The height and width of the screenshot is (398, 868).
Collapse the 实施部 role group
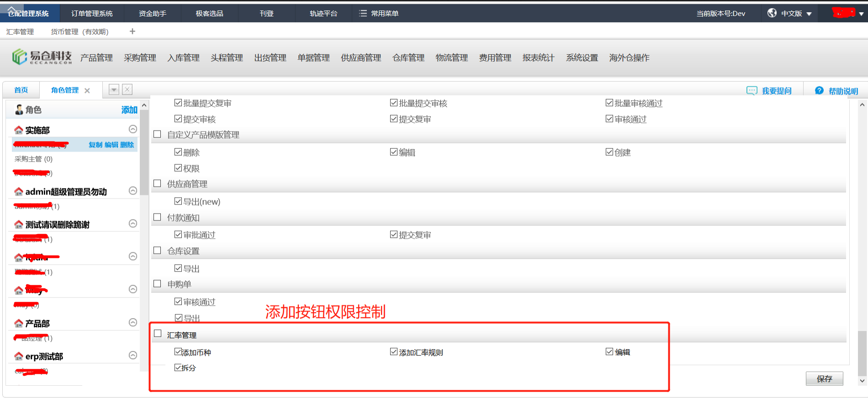[133, 129]
